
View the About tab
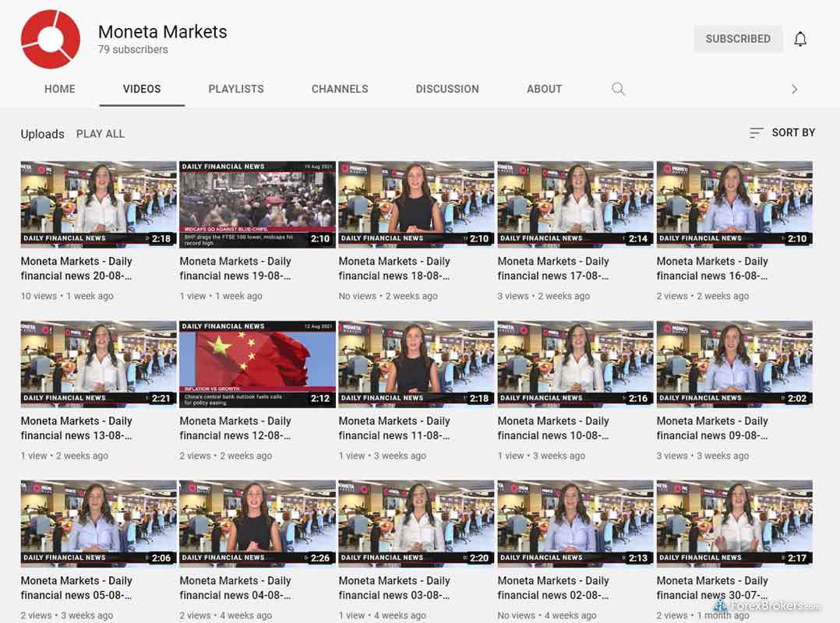[544, 89]
